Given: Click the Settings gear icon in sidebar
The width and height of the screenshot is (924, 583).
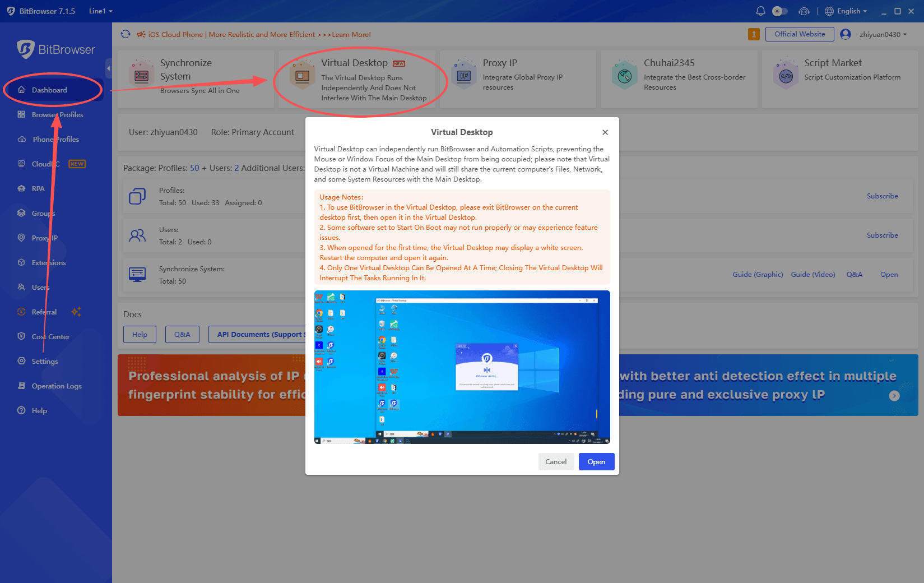Looking at the screenshot, I should click(21, 361).
